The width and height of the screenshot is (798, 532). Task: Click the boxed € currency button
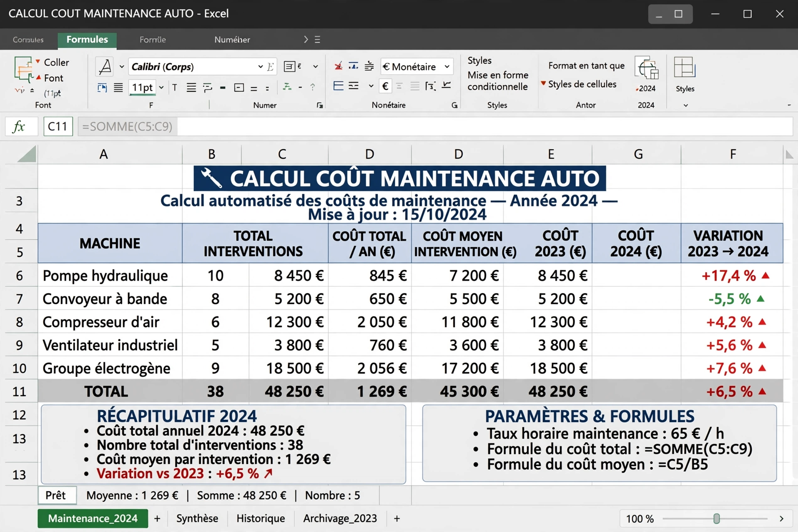click(385, 86)
